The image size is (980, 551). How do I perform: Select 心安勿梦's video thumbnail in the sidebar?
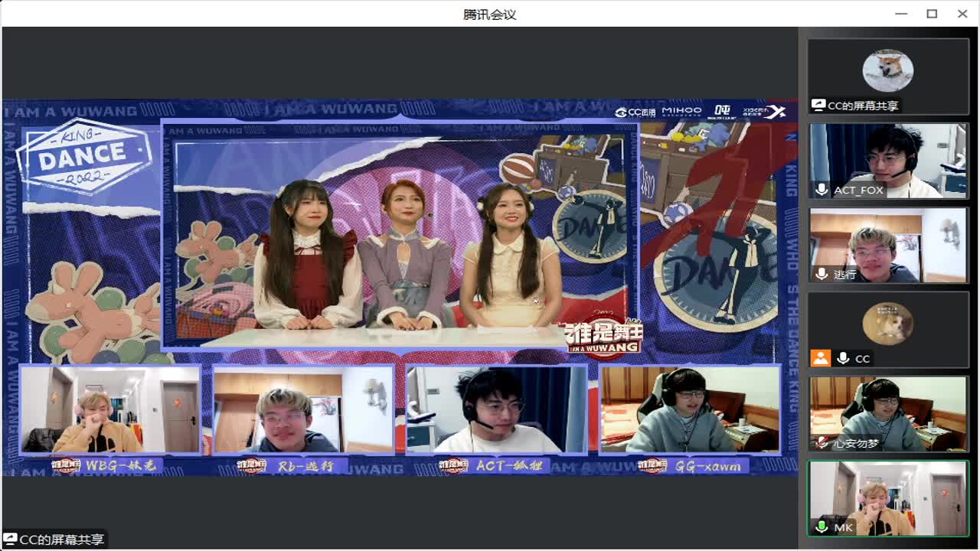click(x=888, y=413)
